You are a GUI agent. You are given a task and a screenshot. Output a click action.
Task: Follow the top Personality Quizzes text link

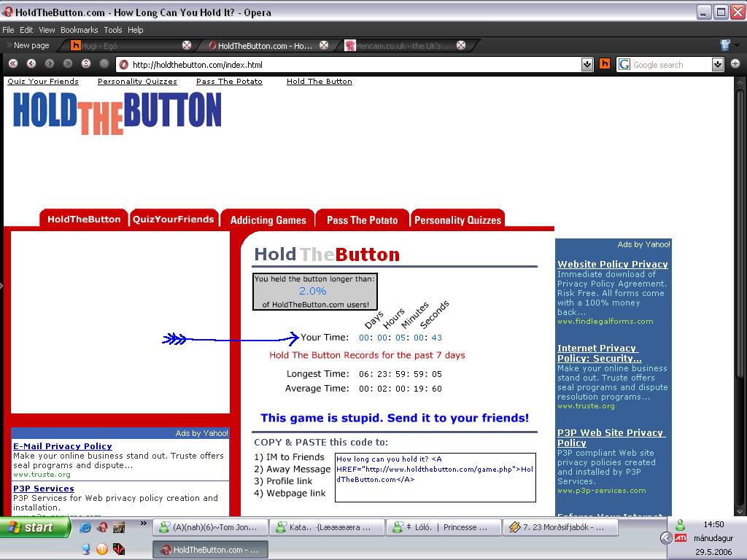click(137, 82)
